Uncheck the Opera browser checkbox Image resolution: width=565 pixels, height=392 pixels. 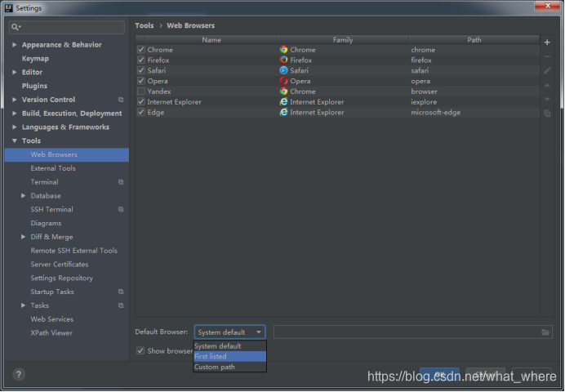point(141,81)
